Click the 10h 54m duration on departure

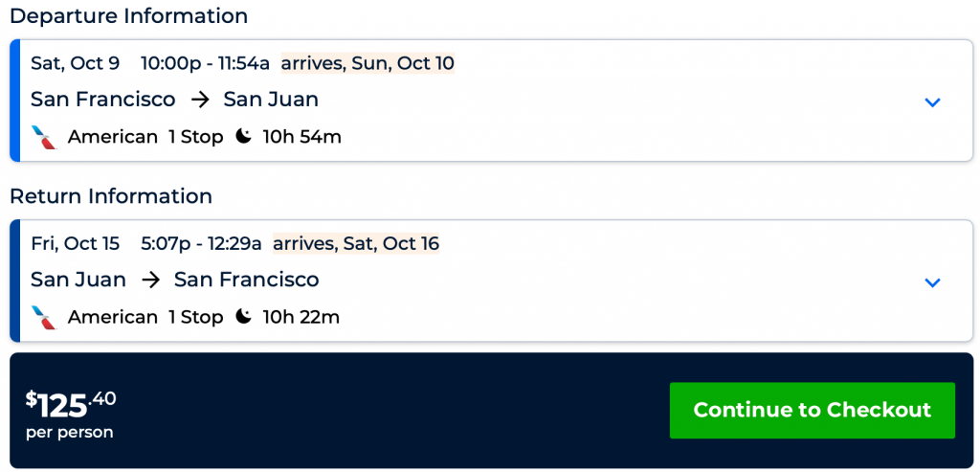(x=301, y=137)
